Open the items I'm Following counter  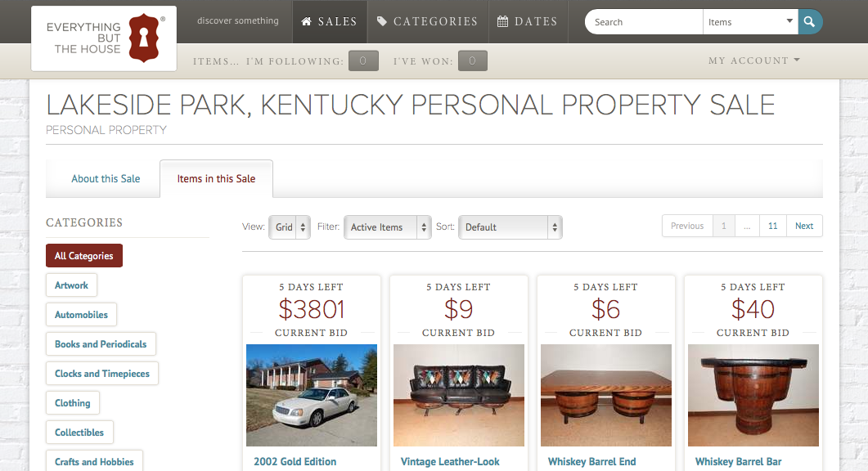[363, 61]
